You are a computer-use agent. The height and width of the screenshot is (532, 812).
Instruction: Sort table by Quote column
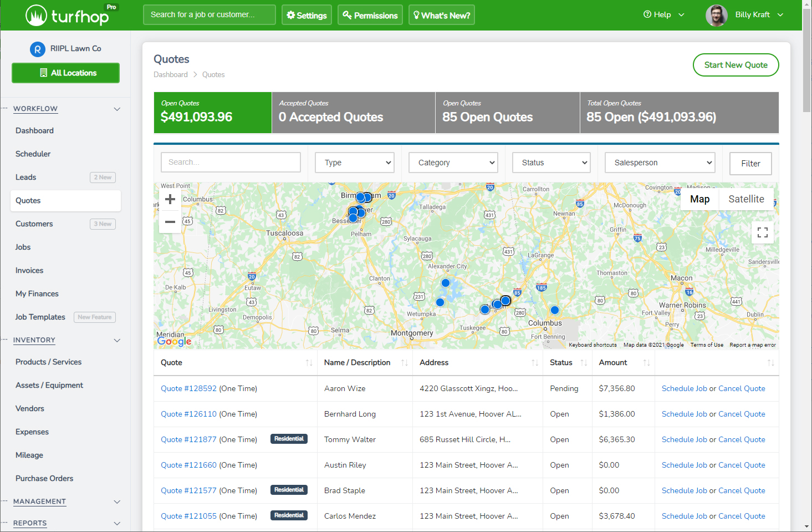[x=309, y=363]
